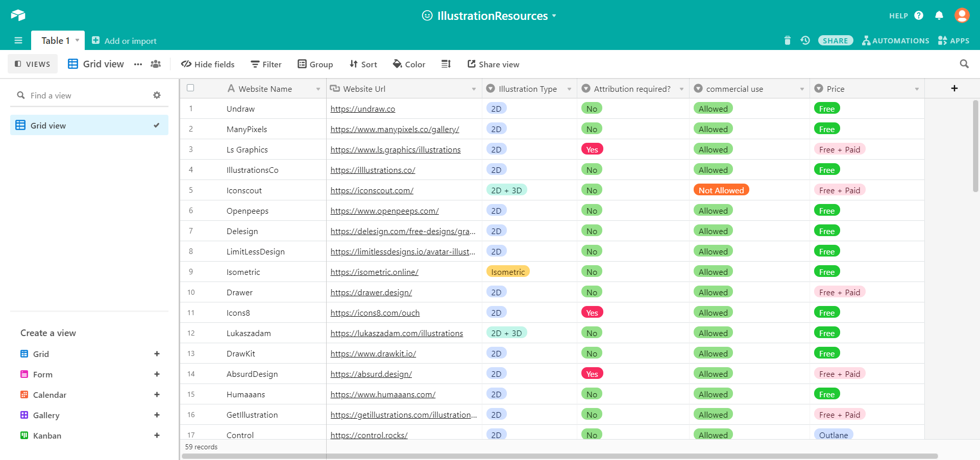Click the Yes tag for Ls Graphics
Viewport: 980px width, 460px height.
tap(592, 149)
